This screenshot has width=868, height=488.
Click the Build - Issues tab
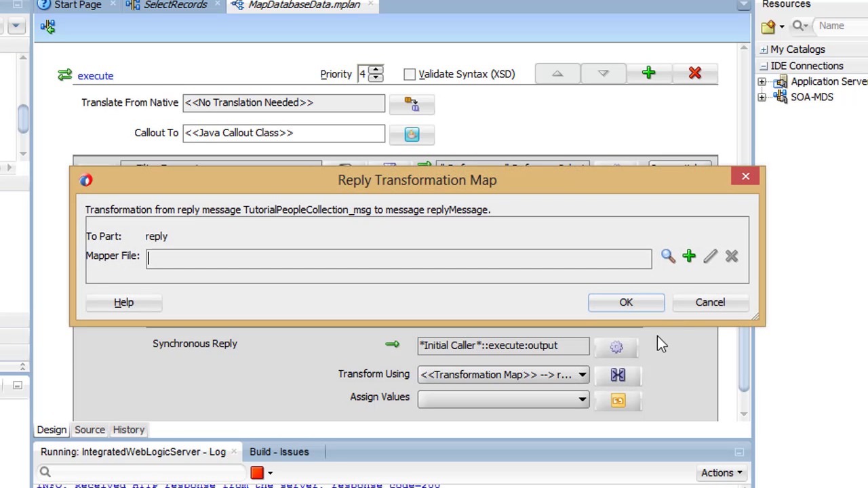[279, 451]
